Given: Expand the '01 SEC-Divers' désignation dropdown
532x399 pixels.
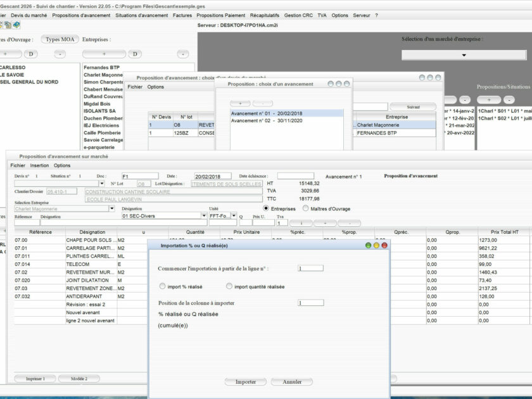Looking at the screenshot, I should 203,216.
